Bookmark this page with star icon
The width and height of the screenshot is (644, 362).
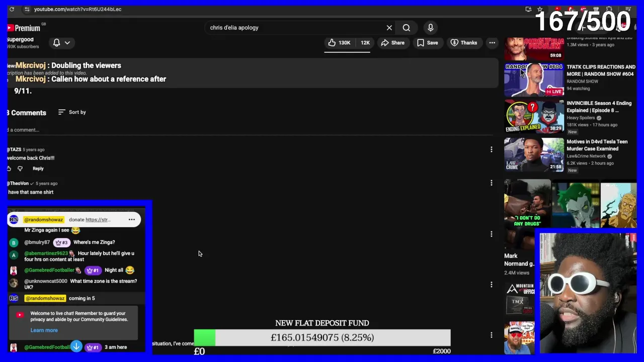540,9
